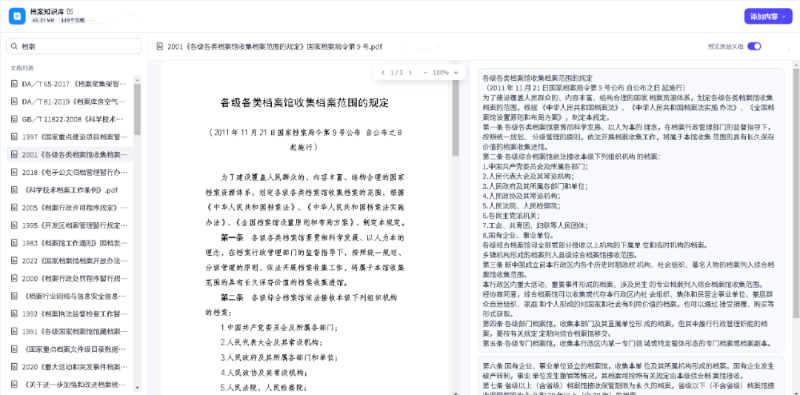This screenshot has width=800, height=395.
Task: Open the 2018 电子公文归档 document
Action: tap(69, 172)
